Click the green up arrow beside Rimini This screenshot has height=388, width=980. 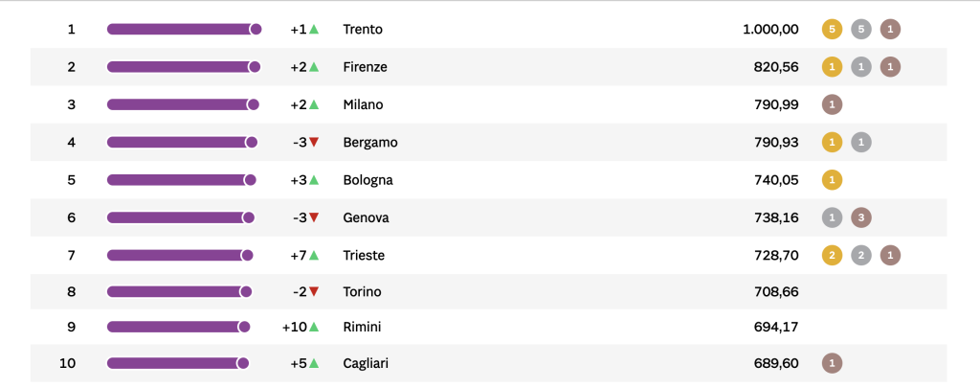tap(314, 326)
